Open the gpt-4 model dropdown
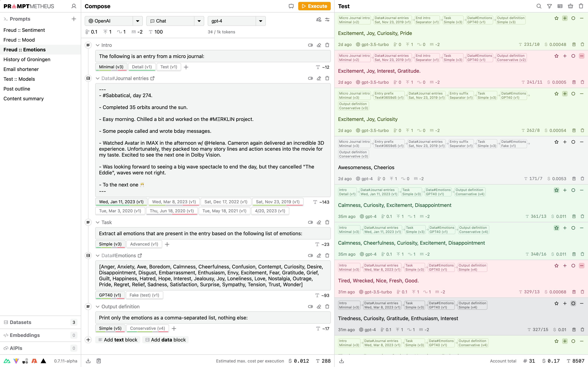 [x=261, y=21]
